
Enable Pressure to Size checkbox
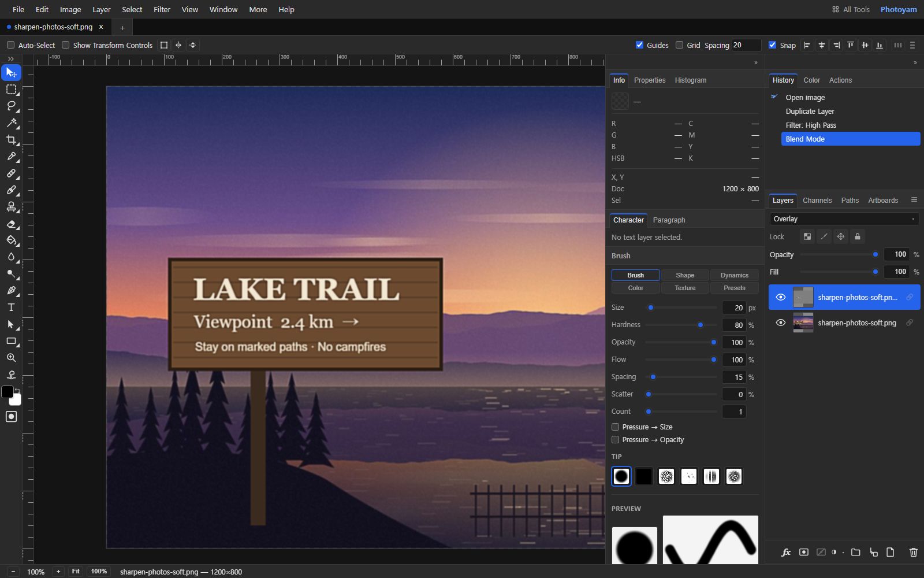[x=615, y=427]
